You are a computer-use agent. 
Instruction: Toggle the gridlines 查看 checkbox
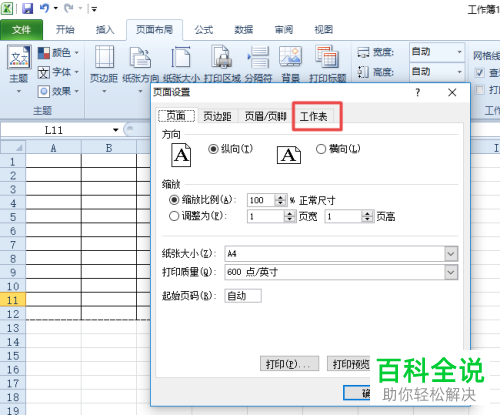click(x=479, y=72)
